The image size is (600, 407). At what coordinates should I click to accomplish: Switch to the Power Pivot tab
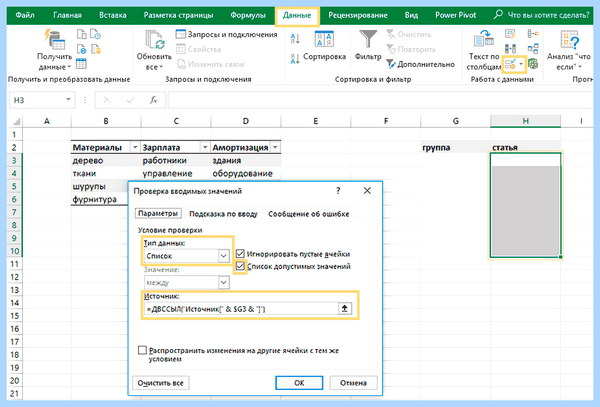[x=455, y=15]
